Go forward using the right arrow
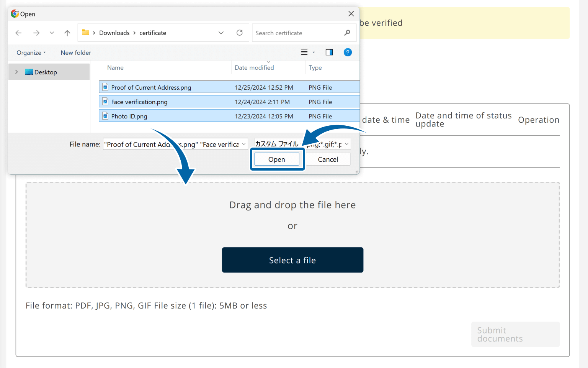This screenshot has width=588, height=368. coord(36,33)
